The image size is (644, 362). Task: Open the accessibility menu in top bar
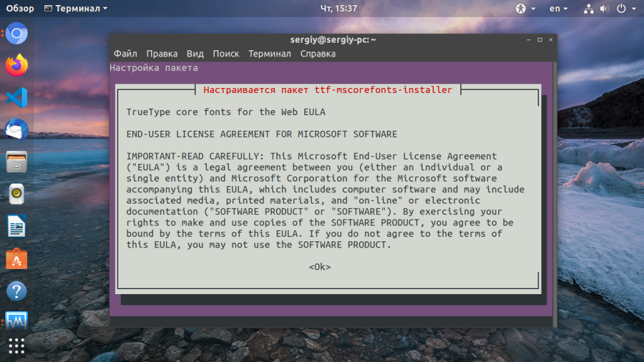pyautogui.click(x=525, y=8)
